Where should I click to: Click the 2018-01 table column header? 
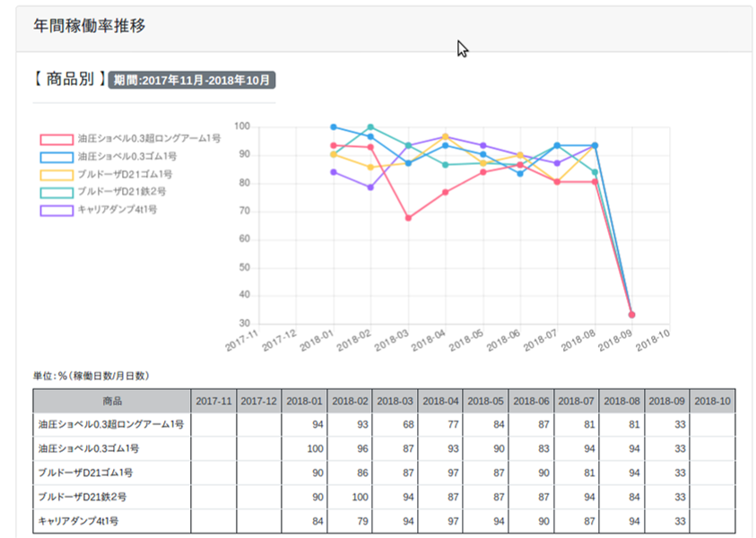click(304, 401)
